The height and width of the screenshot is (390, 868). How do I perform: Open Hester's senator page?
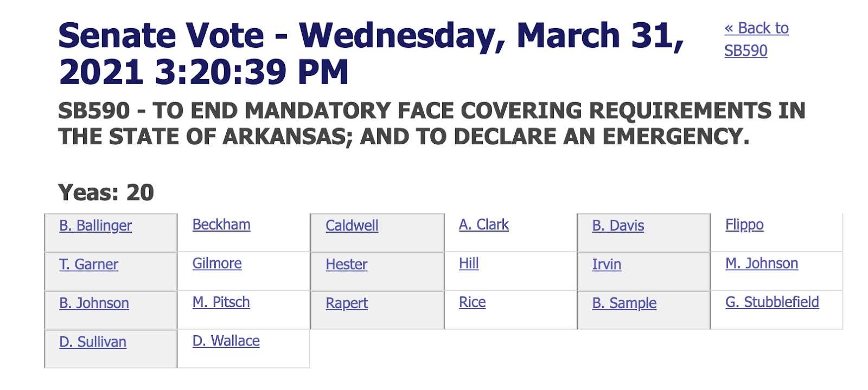pos(346,264)
